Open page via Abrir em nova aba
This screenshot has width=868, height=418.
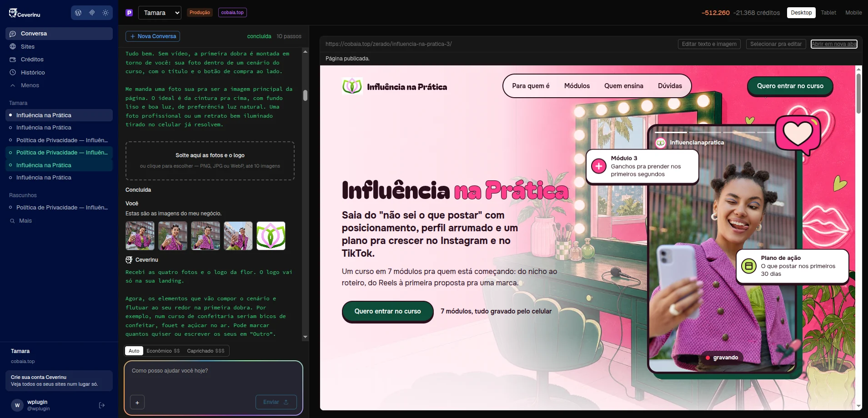pos(834,44)
